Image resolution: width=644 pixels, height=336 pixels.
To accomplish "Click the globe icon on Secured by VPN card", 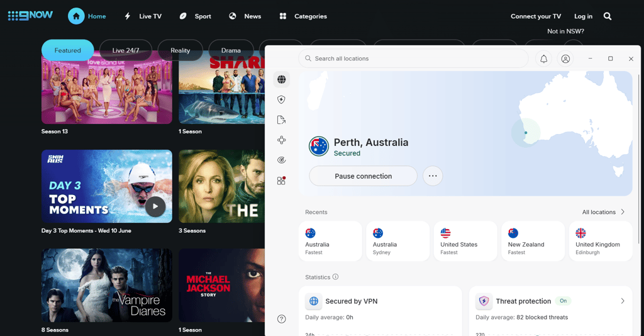I will 314,301.
